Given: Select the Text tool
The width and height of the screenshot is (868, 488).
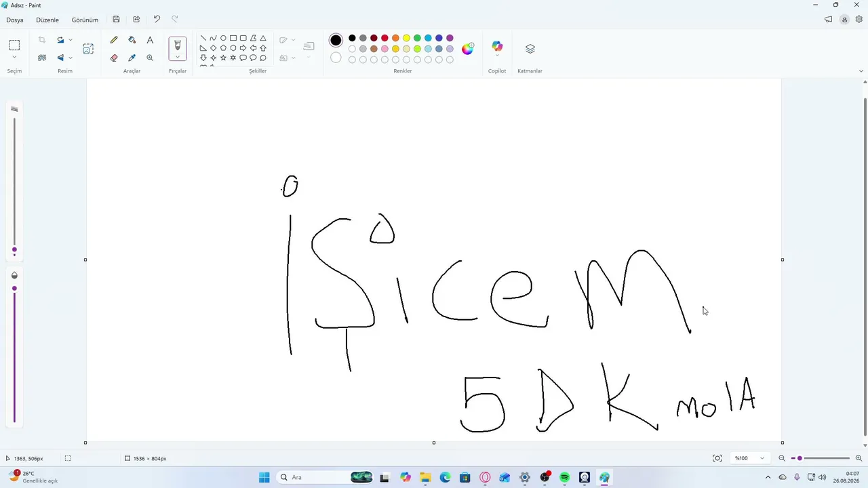Looking at the screenshot, I should click(150, 40).
